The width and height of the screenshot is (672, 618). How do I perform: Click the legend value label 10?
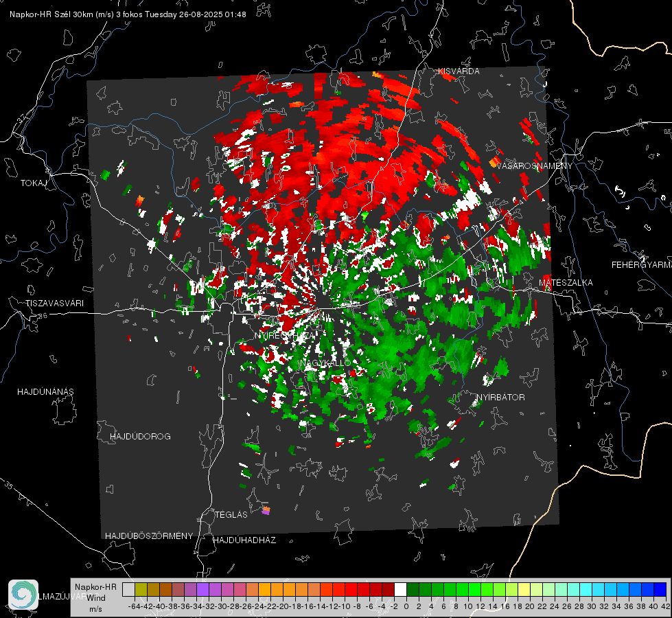click(468, 606)
